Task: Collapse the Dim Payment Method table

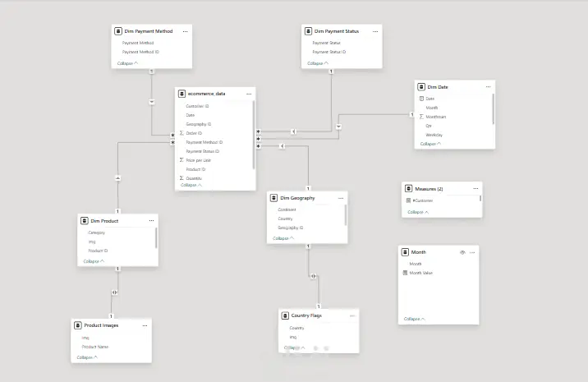Action: click(127, 63)
